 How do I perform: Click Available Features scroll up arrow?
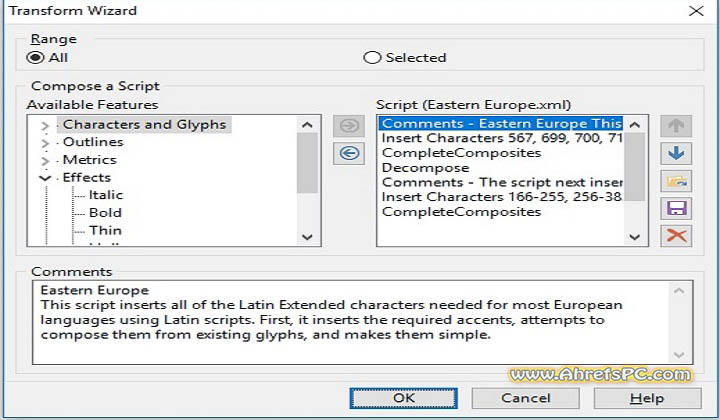307,125
